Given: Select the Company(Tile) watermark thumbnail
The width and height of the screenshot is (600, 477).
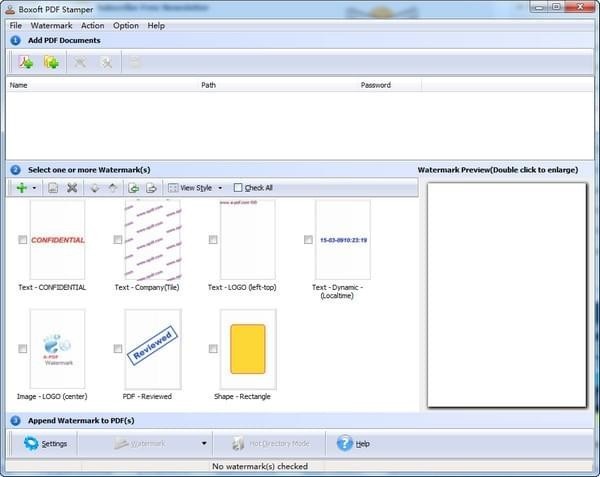Looking at the screenshot, I should (x=153, y=240).
